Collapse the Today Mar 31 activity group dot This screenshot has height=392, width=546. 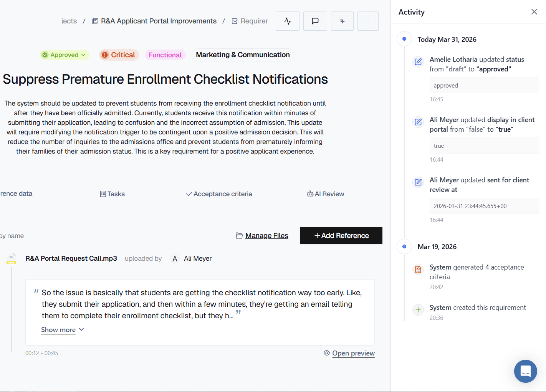[404, 39]
